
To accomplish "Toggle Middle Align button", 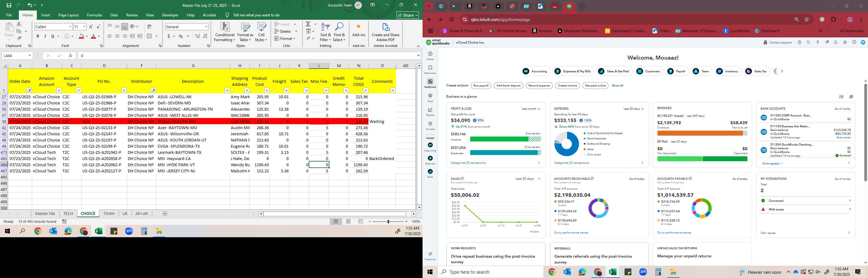I will pos(117,27).
